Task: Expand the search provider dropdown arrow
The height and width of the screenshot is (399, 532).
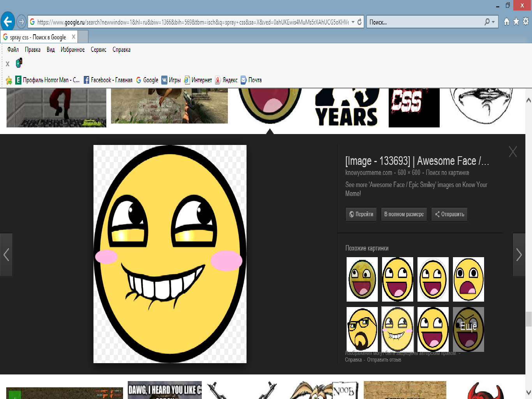Action: tap(493, 22)
